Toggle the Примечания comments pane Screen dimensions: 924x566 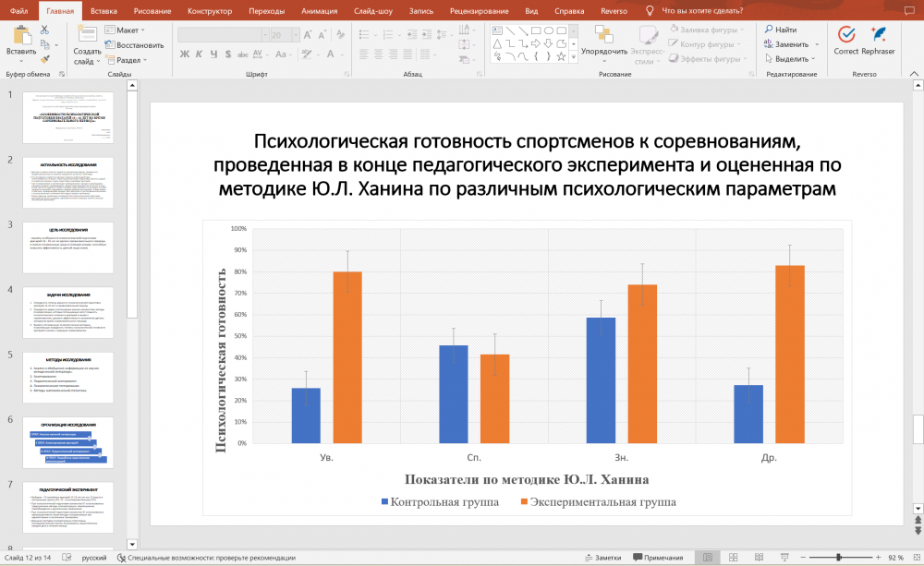click(656, 558)
